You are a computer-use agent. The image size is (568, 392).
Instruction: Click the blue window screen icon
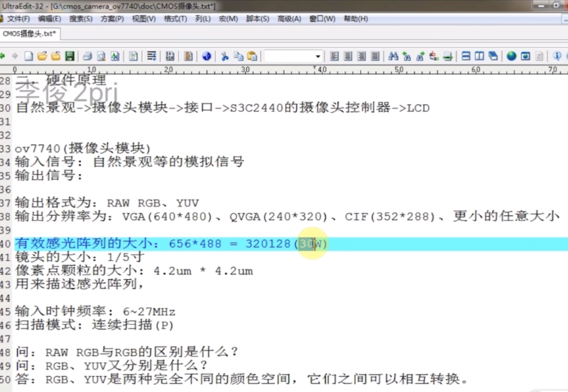click(x=525, y=56)
